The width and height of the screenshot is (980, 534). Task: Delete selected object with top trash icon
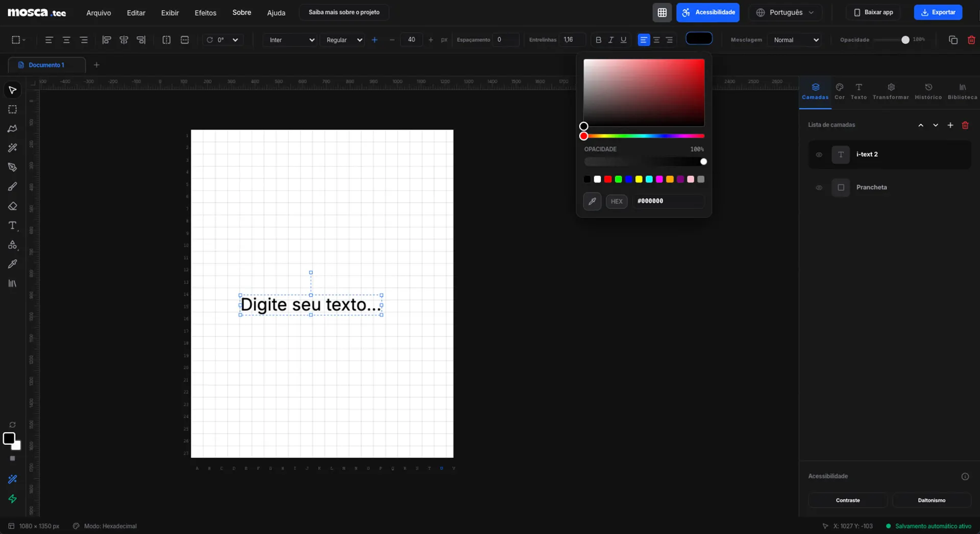pyautogui.click(x=971, y=40)
